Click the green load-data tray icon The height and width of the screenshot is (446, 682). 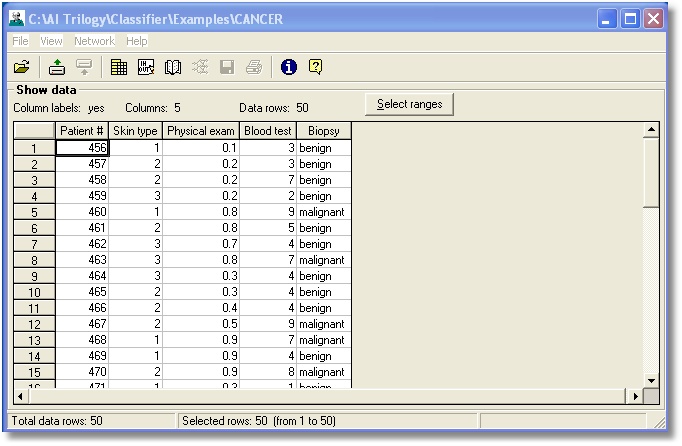tap(57, 67)
